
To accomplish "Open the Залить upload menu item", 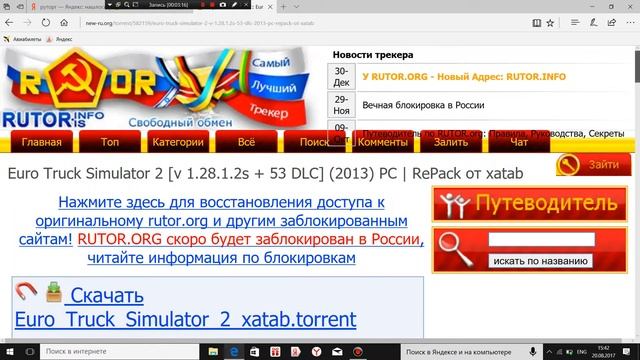I will (x=451, y=142).
